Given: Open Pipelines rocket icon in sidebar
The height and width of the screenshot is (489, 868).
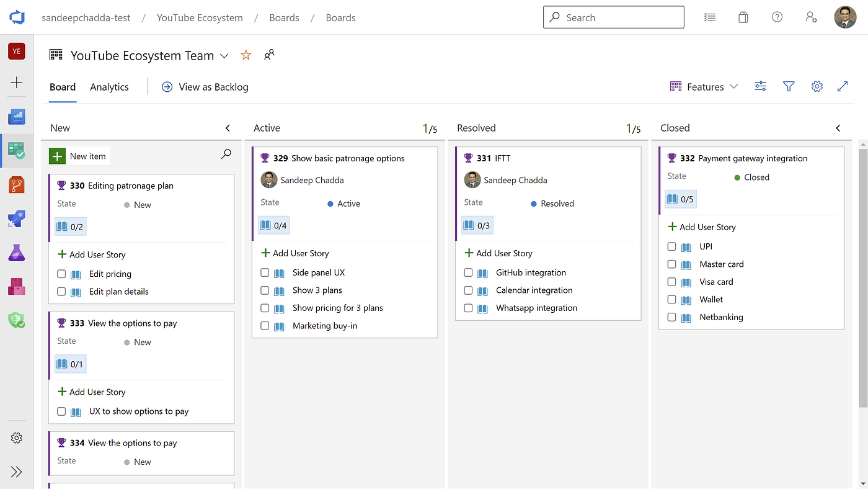Looking at the screenshot, I should pos(17,218).
